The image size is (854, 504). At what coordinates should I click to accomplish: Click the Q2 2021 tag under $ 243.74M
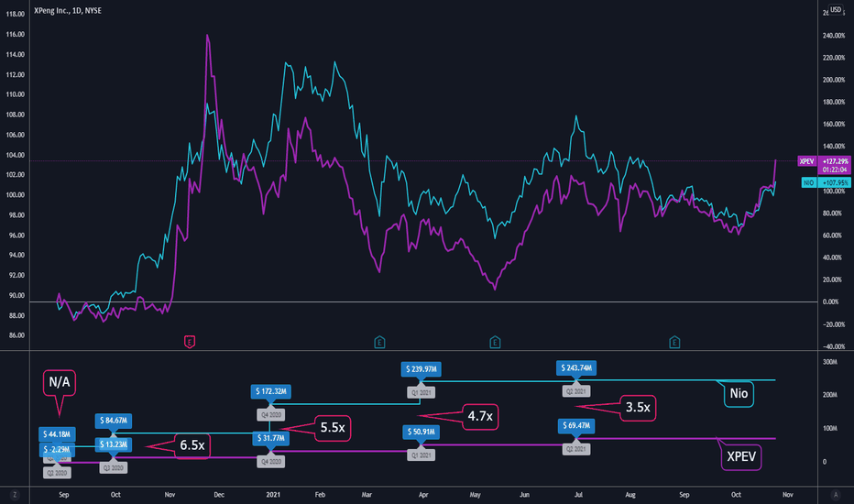[576, 391]
